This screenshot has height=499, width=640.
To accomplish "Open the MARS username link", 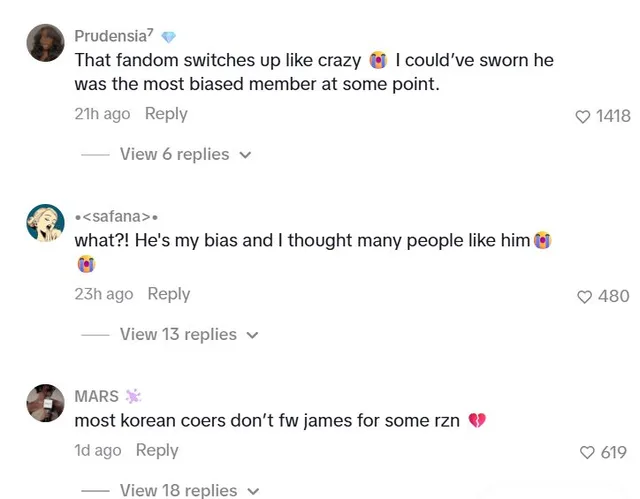I will [97, 396].
